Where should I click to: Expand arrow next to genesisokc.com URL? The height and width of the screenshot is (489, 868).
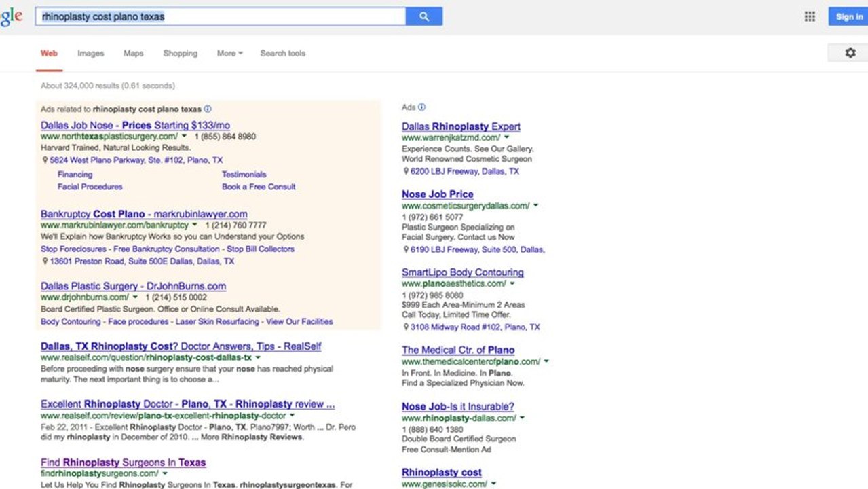tap(493, 484)
